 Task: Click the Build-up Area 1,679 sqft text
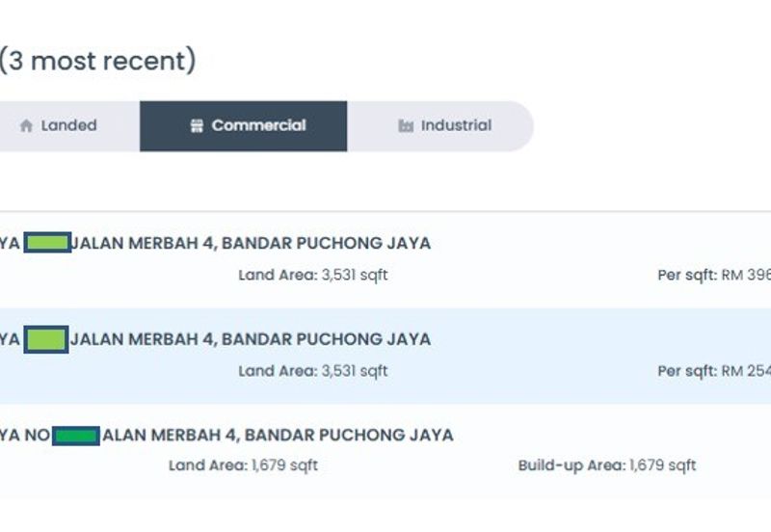(606, 465)
